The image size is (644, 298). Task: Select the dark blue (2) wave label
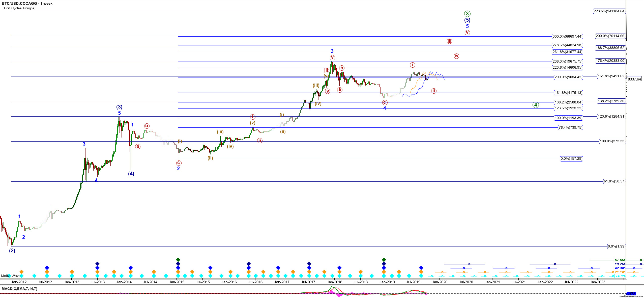tap(12, 251)
